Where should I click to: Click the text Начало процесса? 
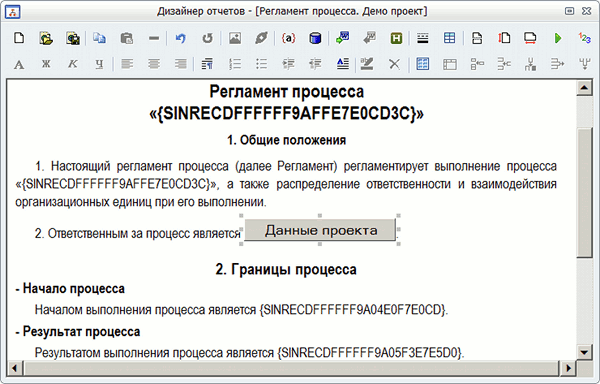pyautogui.click(x=74, y=288)
